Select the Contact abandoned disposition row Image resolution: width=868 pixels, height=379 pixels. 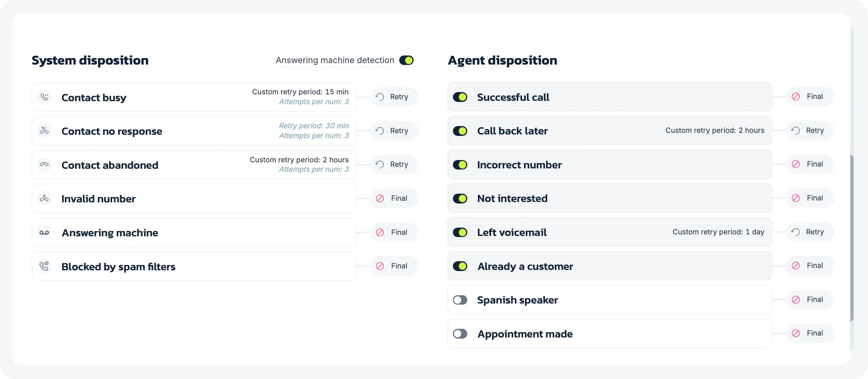[194, 165]
